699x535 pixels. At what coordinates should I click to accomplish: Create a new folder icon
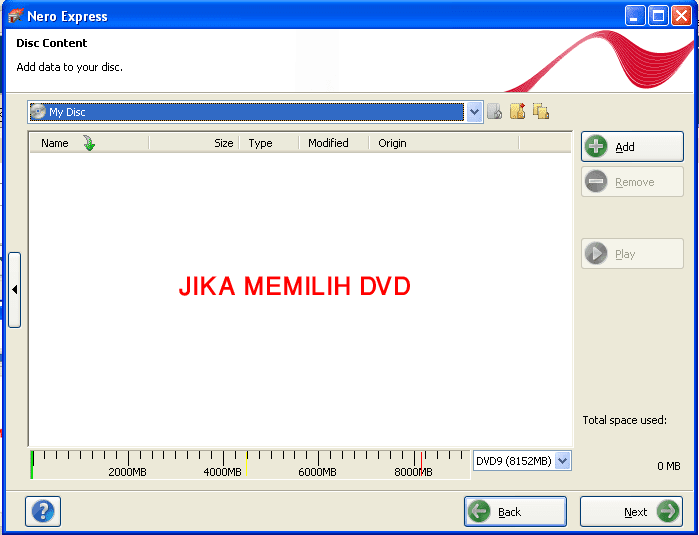pyautogui.click(x=518, y=111)
